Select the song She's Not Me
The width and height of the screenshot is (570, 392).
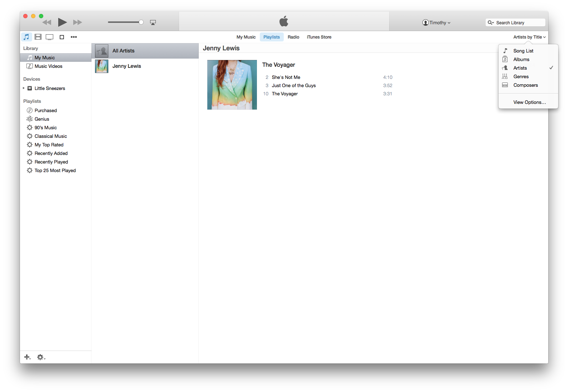[328, 77]
